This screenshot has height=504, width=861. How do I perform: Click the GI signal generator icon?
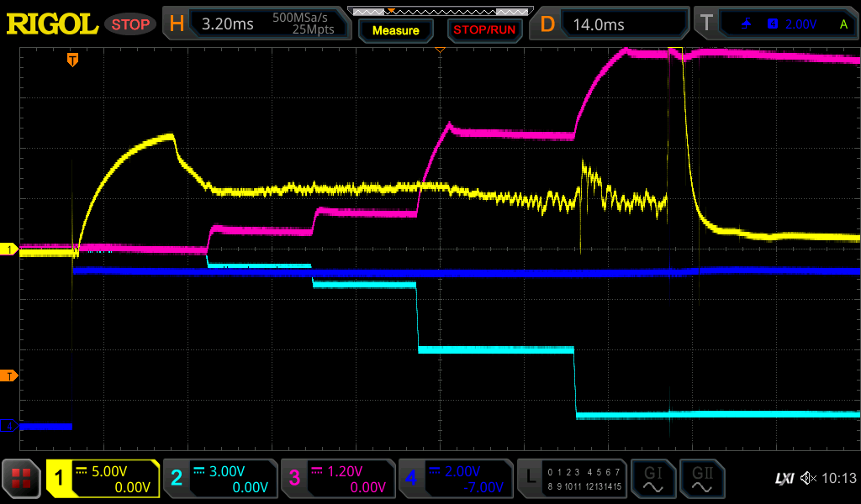(x=652, y=479)
